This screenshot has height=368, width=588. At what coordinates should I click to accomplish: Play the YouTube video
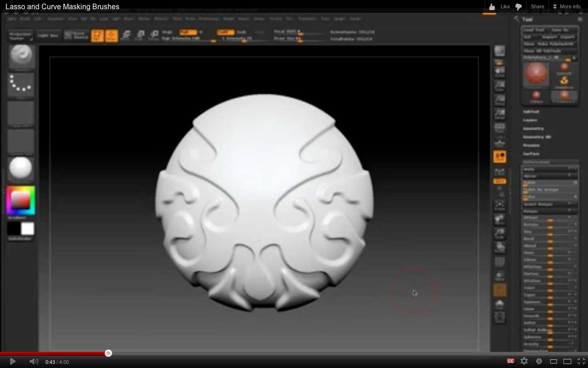click(x=12, y=362)
